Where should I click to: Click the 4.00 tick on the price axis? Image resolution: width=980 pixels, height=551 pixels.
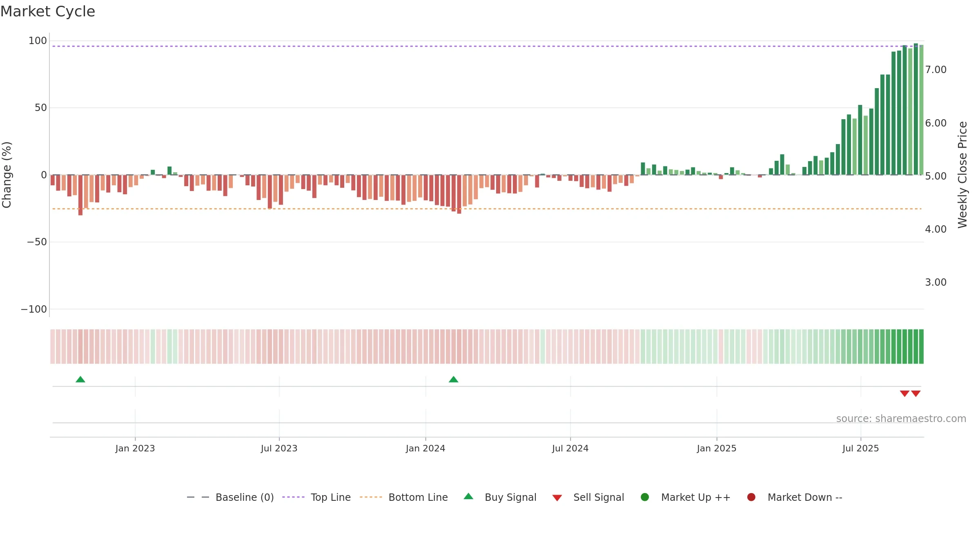[x=936, y=229]
